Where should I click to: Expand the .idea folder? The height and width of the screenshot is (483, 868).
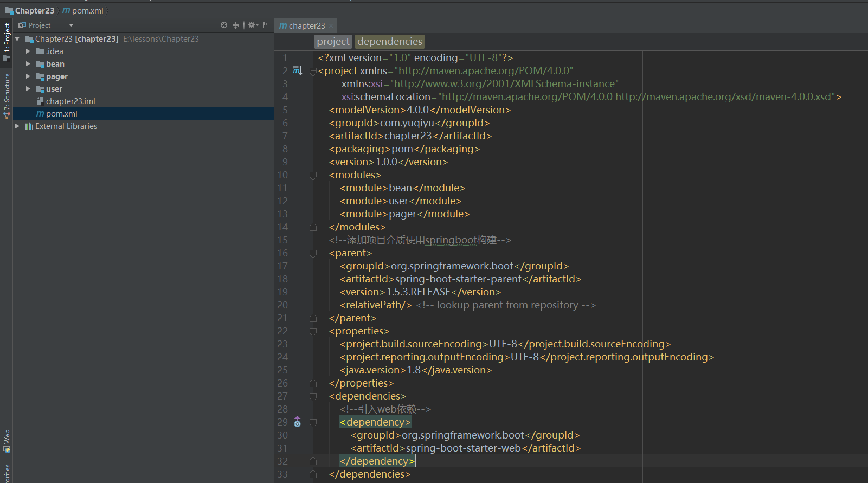tap(28, 51)
